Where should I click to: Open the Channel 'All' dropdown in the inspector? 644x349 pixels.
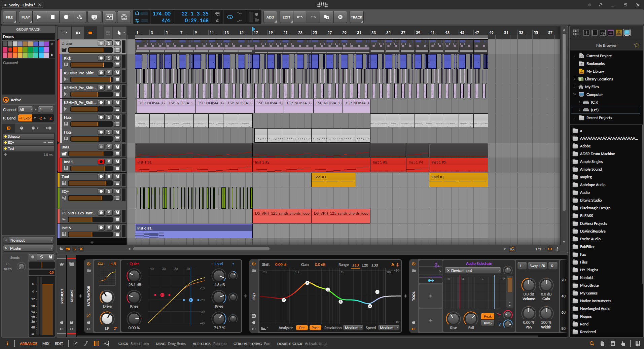tap(25, 109)
